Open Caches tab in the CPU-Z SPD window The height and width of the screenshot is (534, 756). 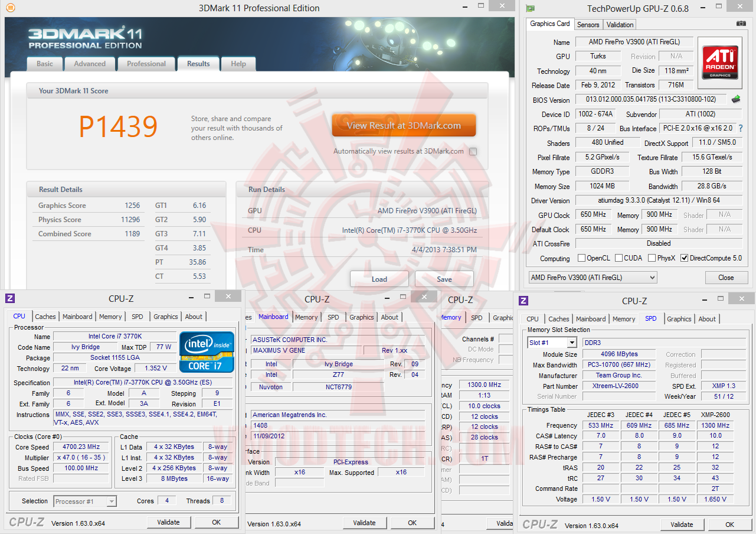click(x=559, y=319)
